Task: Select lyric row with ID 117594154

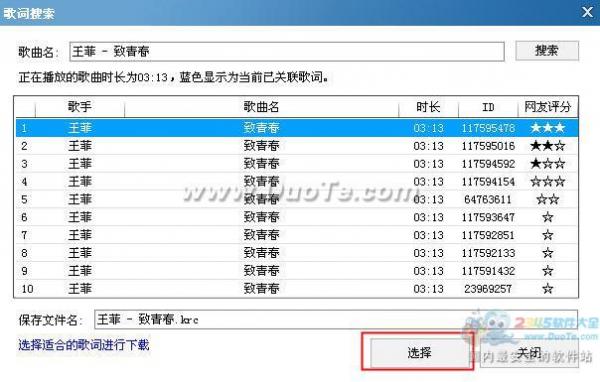Action: (x=297, y=181)
